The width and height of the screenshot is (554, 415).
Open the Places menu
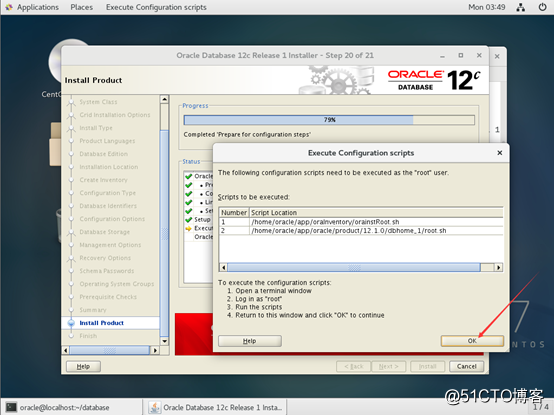pos(82,7)
